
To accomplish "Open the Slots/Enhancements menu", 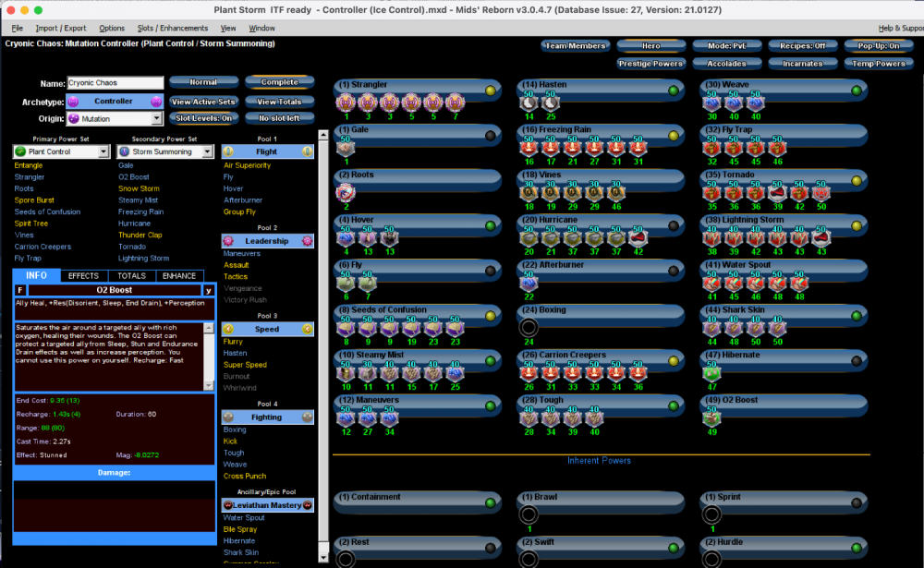I will tap(176, 28).
